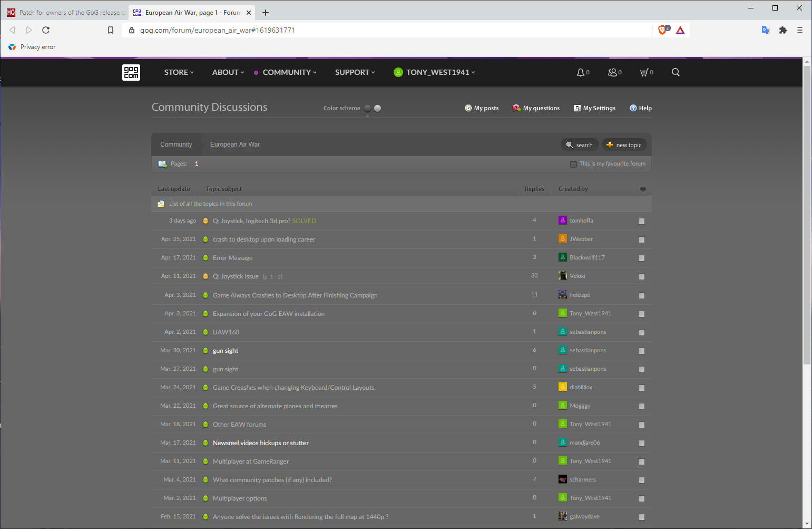Click diablillox's yellow avatar icon
Screen dimensions: 812x529
click(x=563, y=387)
